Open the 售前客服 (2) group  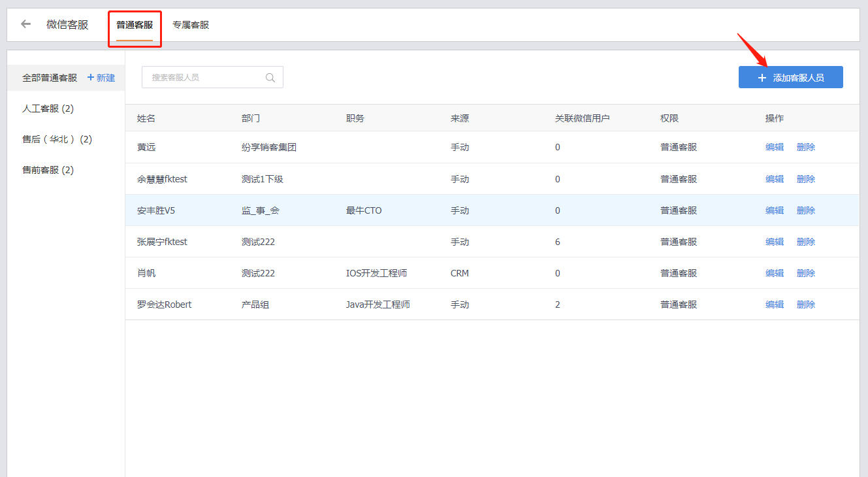pos(48,170)
